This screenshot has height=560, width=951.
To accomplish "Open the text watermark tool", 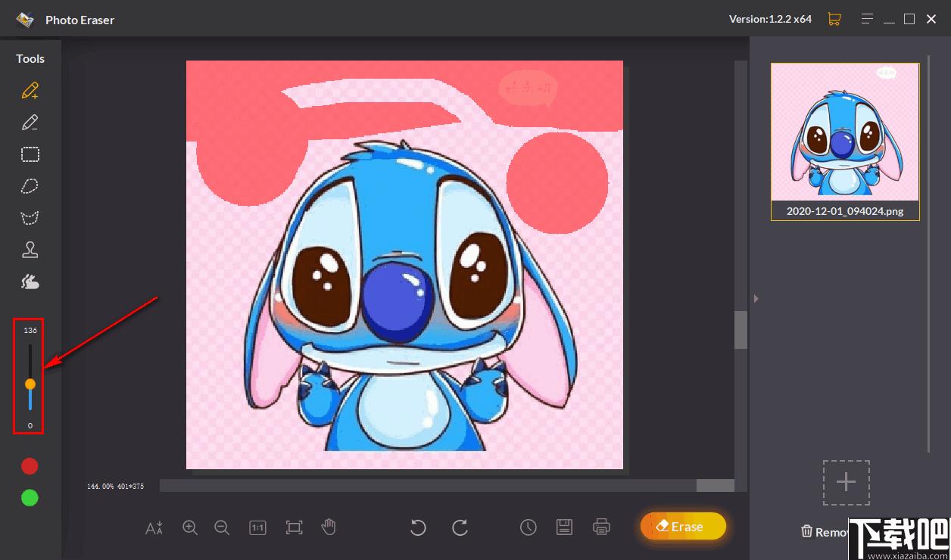I will click(x=154, y=527).
